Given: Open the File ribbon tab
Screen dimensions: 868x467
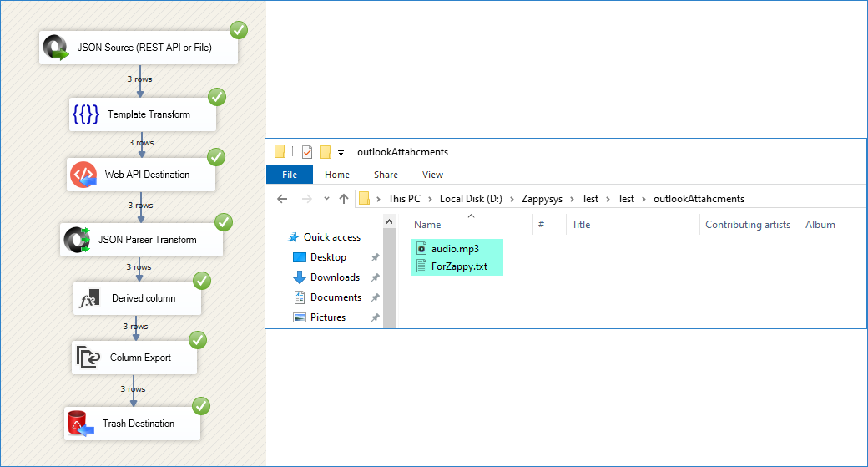Looking at the screenshot, I should click(290, 175).
